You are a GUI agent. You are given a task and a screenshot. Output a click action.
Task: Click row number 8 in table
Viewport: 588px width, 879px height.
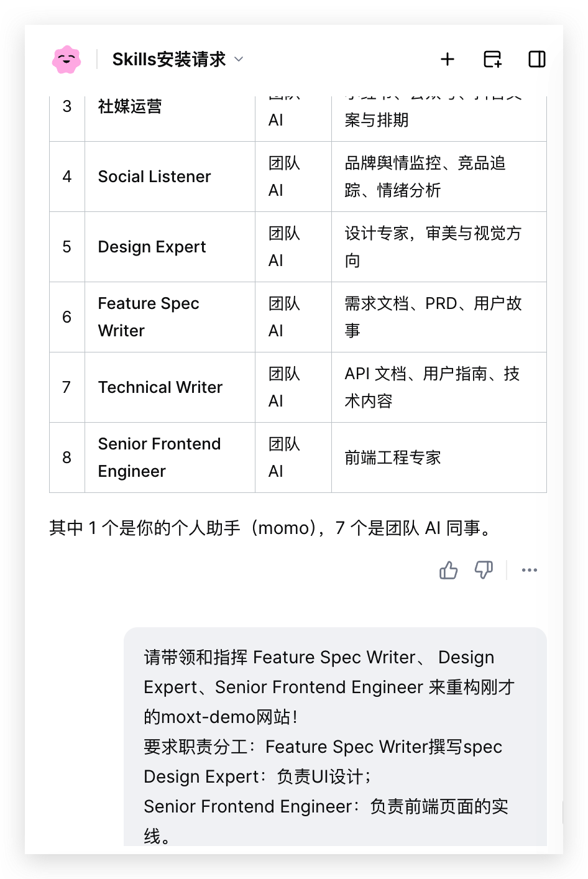coord(67,458)
